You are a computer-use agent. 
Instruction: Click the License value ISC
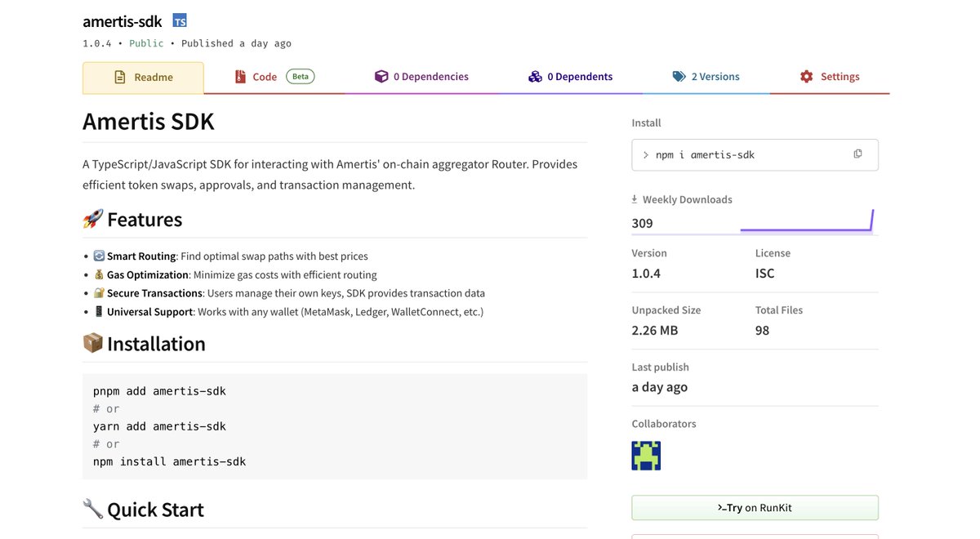point(764,274)
